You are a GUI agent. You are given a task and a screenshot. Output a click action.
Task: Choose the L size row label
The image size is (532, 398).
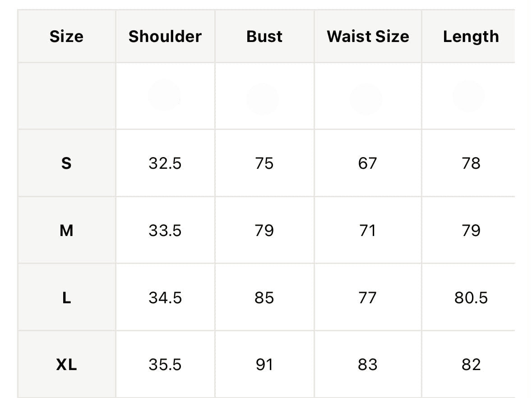(x=66, y=298)
